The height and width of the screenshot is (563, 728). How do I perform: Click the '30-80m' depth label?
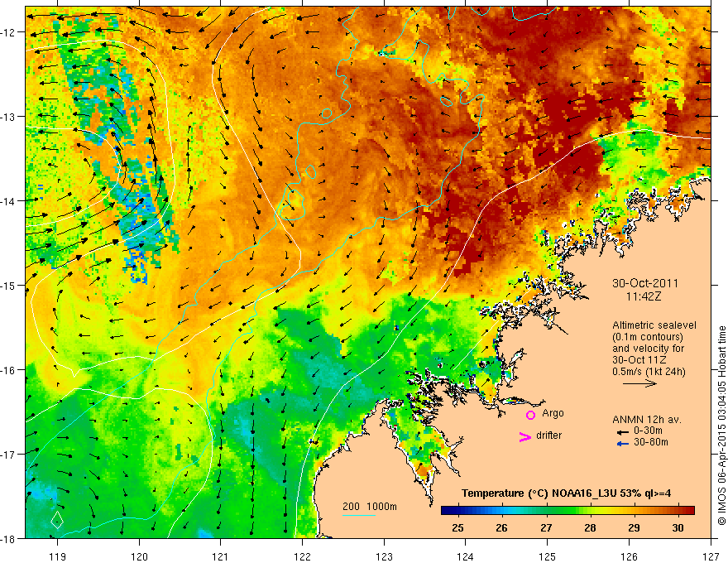[x=651, y=442]
